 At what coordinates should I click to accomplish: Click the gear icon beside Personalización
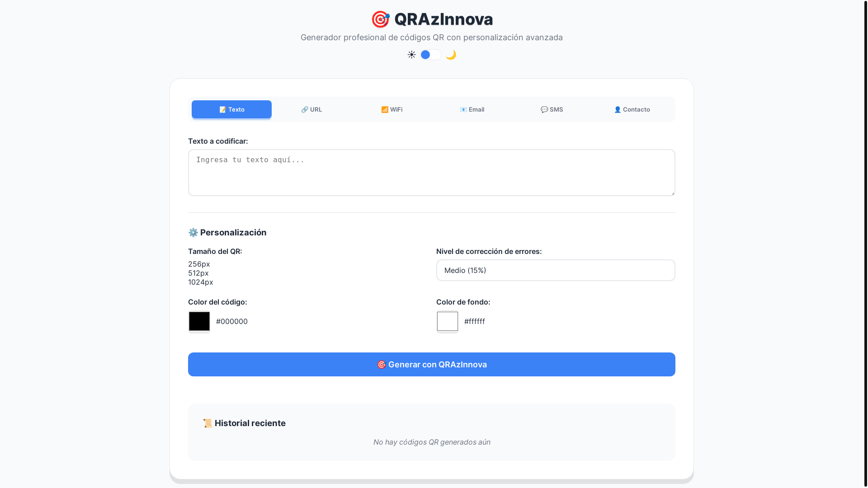click(x=193, y=233)
